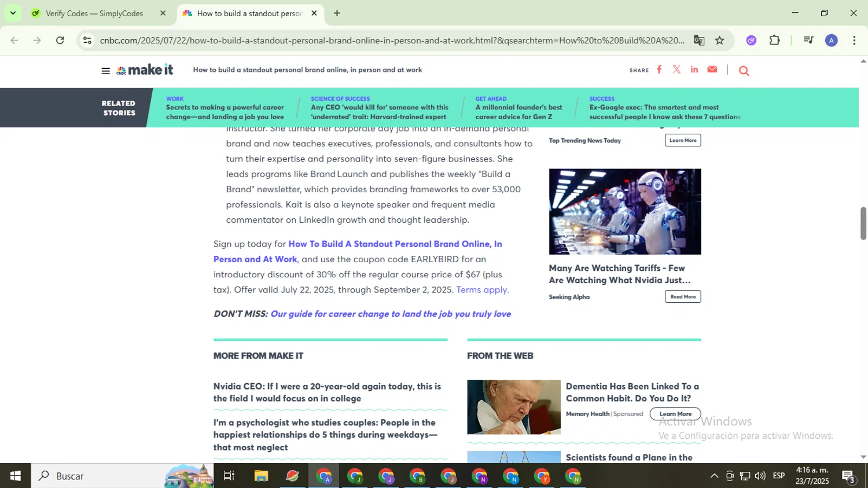Open the tab search dropdown arrow
Screen dimensions: 868x488
(x=13, y=13)
